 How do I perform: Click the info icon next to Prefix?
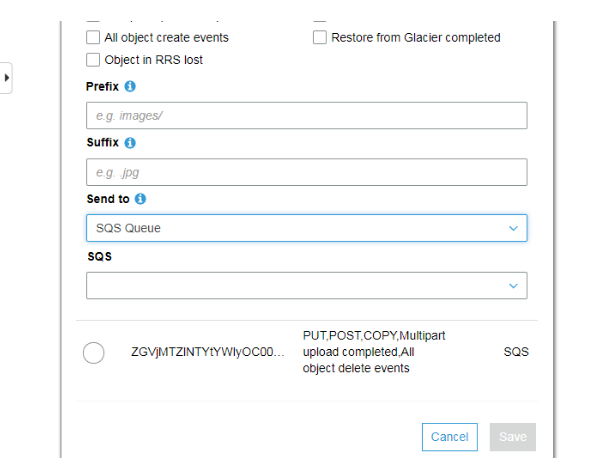coord(131,86)
